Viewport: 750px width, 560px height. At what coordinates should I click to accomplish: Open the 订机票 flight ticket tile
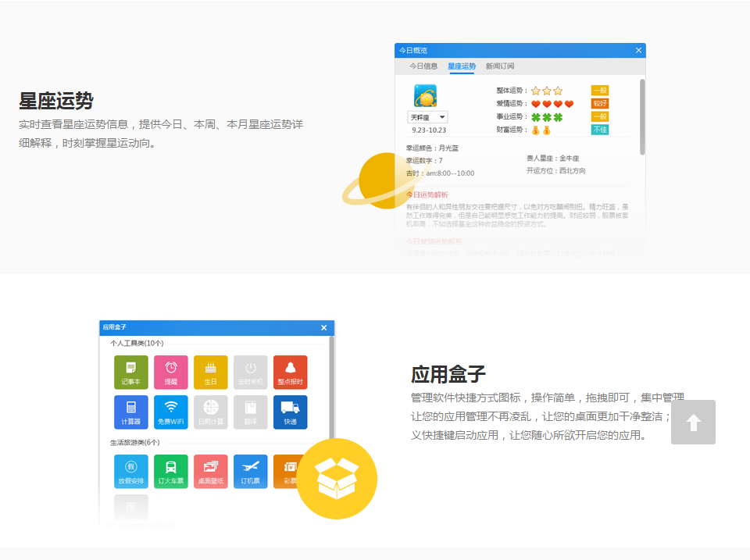[250, 471]
